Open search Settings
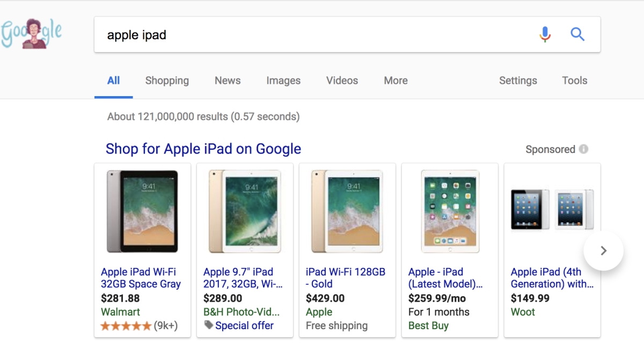The image size is (644, 356). [x=517, y=80]
